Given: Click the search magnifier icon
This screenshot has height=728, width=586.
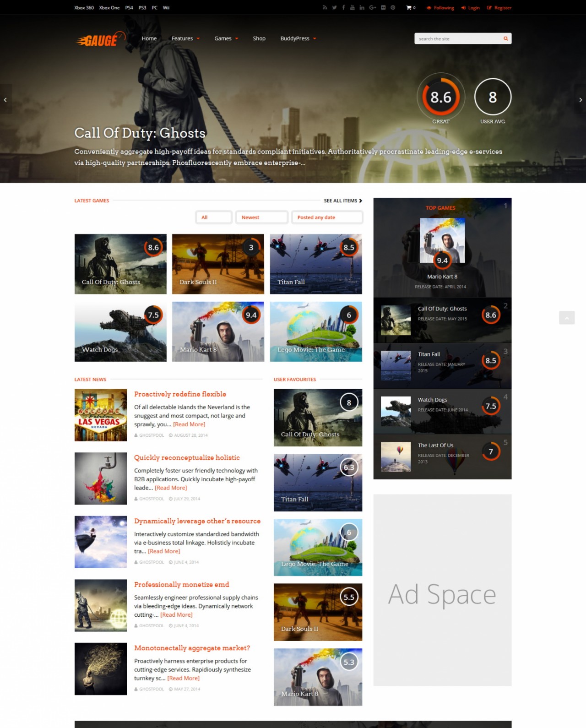Looking at the screenshot, I should click(505, 38).
